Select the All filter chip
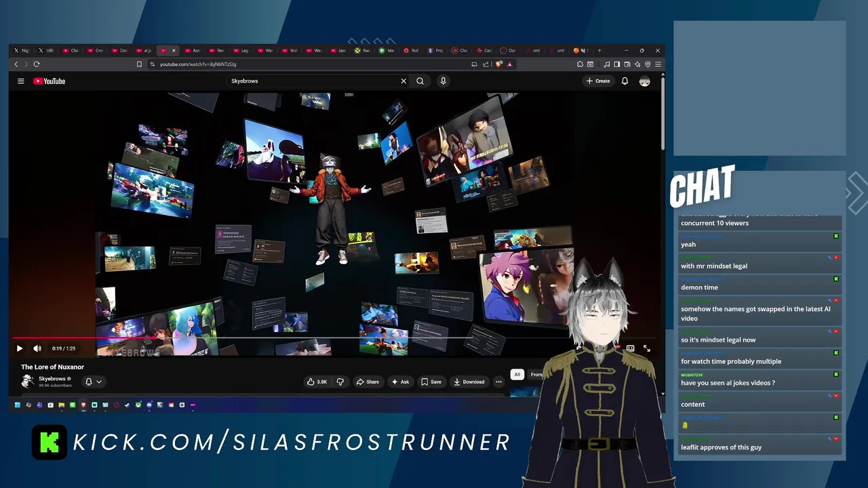Viewport: 868px width, 488px height. click(517, 374)
